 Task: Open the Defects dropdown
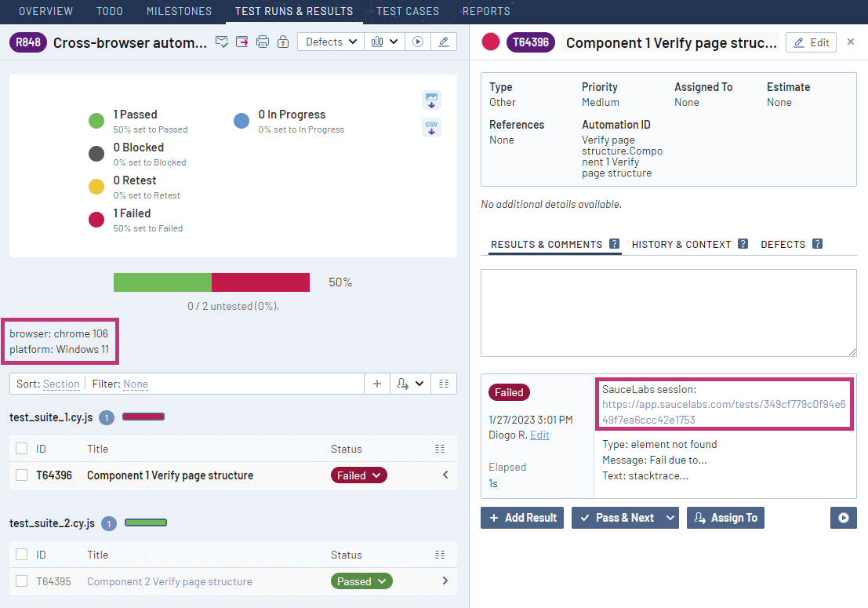coord(330,42)
